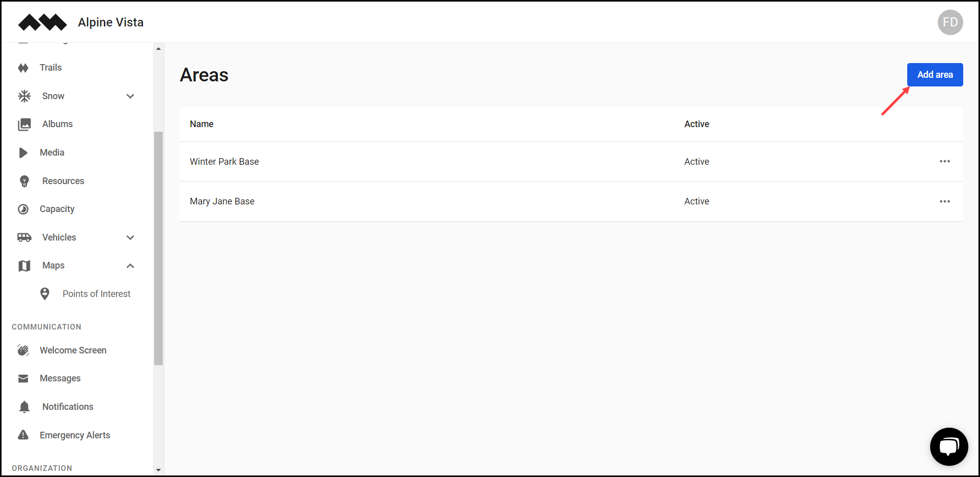Open more options for Winter Park Base
Image resolution: width=980 pixels, height=477 pixels.
[944, 161]
